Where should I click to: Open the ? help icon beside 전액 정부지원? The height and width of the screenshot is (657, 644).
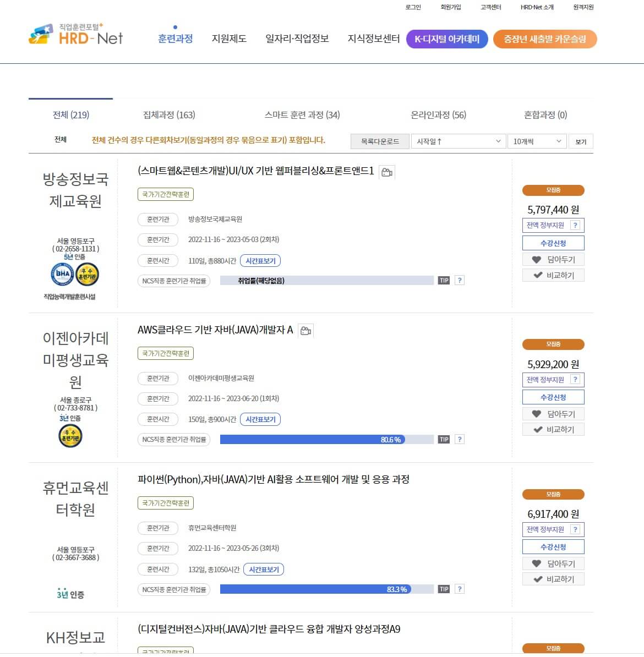576,225
